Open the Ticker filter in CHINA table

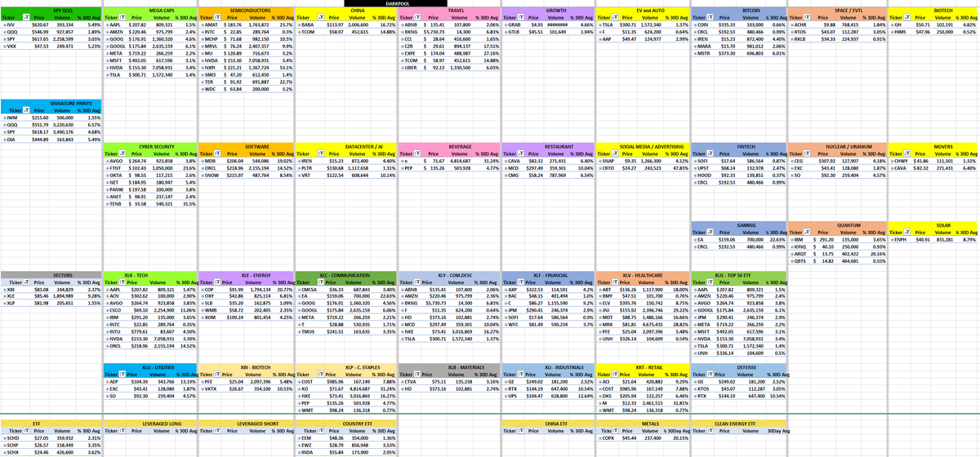pos(321,17)
